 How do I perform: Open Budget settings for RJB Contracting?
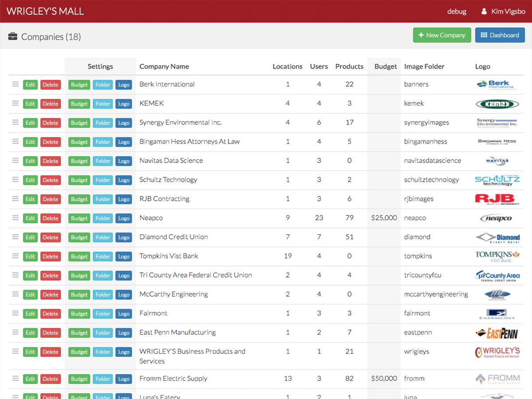point(79,199)
